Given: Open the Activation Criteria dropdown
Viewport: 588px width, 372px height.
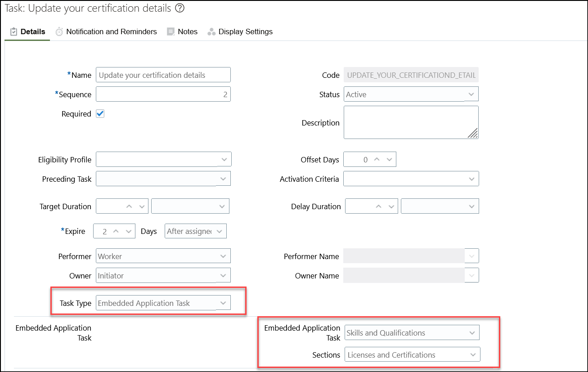Looking at the screenshot, I should click(x=411, y=179).
